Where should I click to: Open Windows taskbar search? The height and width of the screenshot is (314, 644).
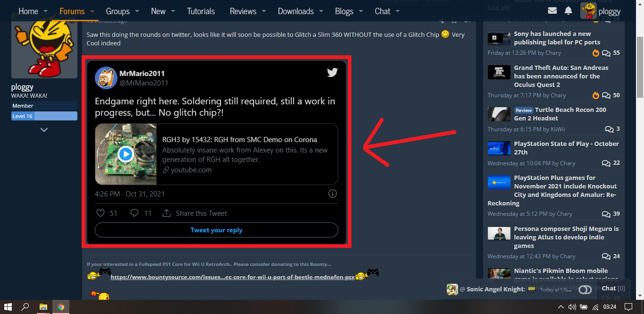coord(25,307)
